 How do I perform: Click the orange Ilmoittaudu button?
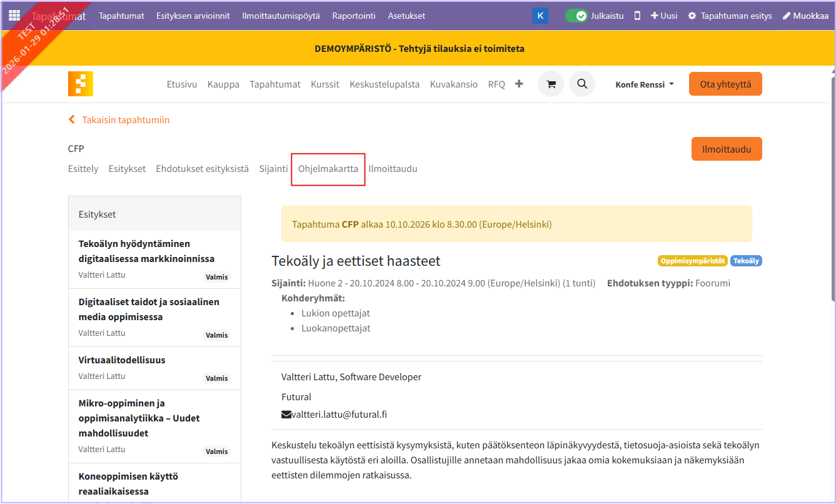click(x=726, y=149)
